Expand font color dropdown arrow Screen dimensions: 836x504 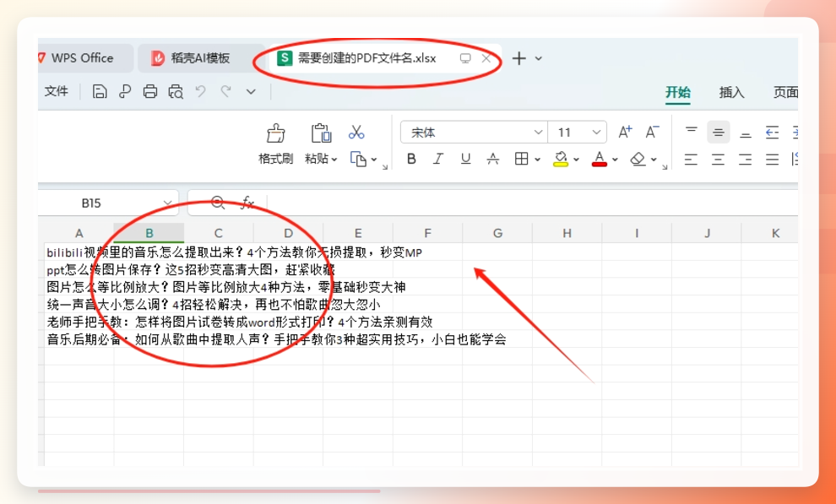pos(615,160)
